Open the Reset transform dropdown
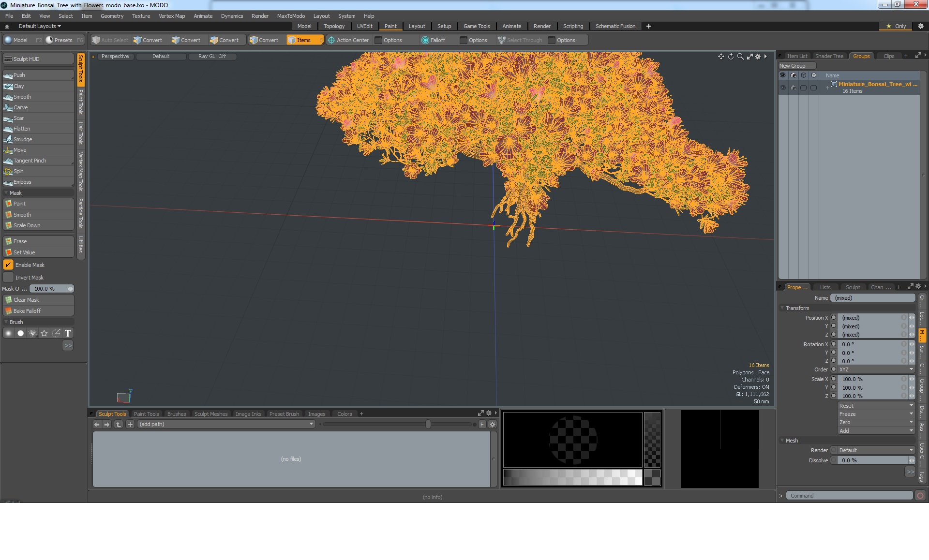 pyautogui.click(x=876, y=406)
